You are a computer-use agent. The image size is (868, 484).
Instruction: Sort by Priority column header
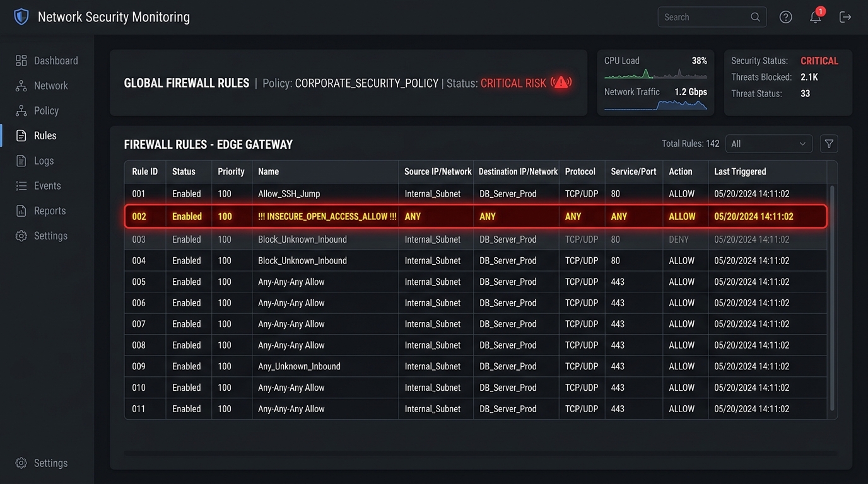(231, 171)
